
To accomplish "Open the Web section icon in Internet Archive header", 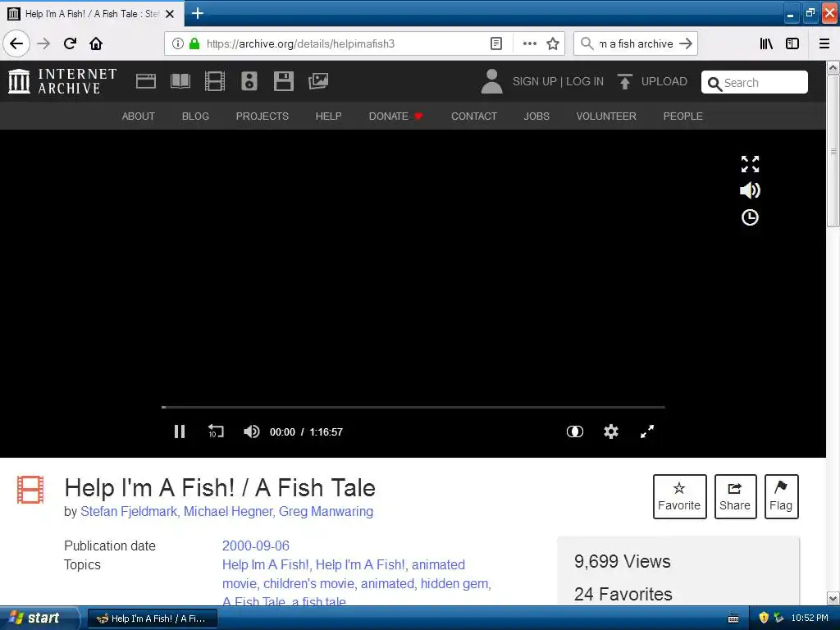I will click(x=146, y=81).
